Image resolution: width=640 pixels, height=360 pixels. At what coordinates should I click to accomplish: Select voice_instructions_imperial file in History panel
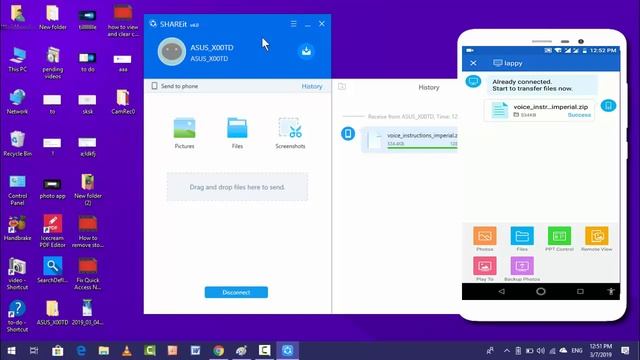pyautogui.click(x=409, y=140)
